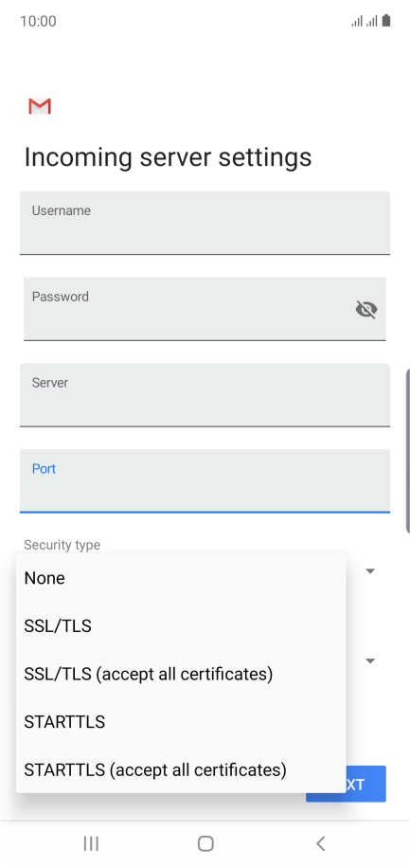Toggle password visibility eye icon

pos(366,310)
